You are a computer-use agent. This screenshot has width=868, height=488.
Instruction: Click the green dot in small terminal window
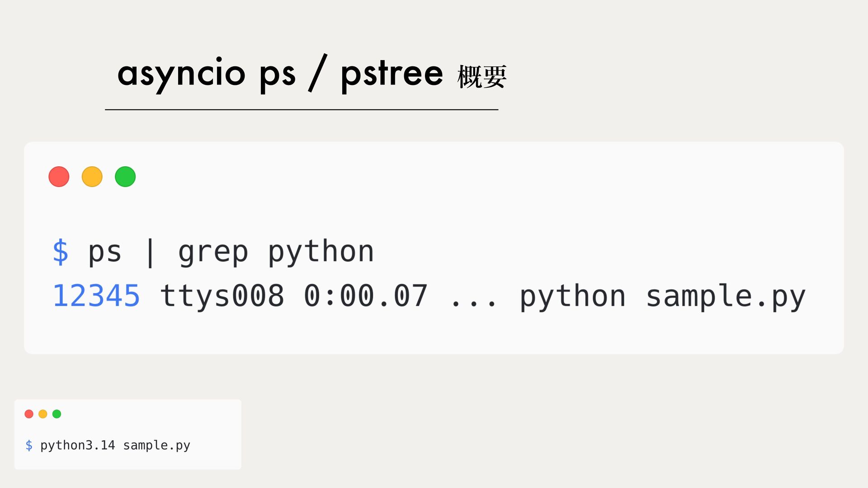57,414
